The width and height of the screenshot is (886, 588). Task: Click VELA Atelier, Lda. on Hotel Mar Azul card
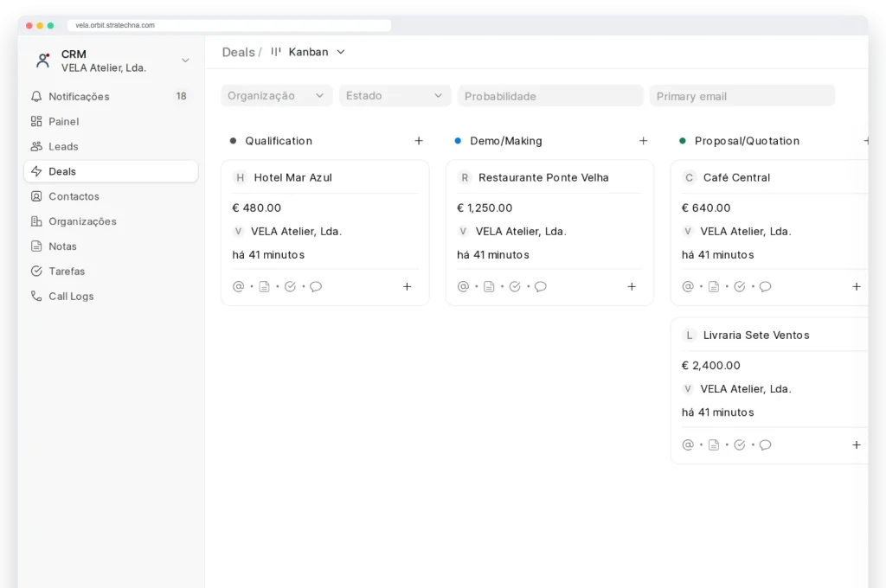click(x=296, y=231)
